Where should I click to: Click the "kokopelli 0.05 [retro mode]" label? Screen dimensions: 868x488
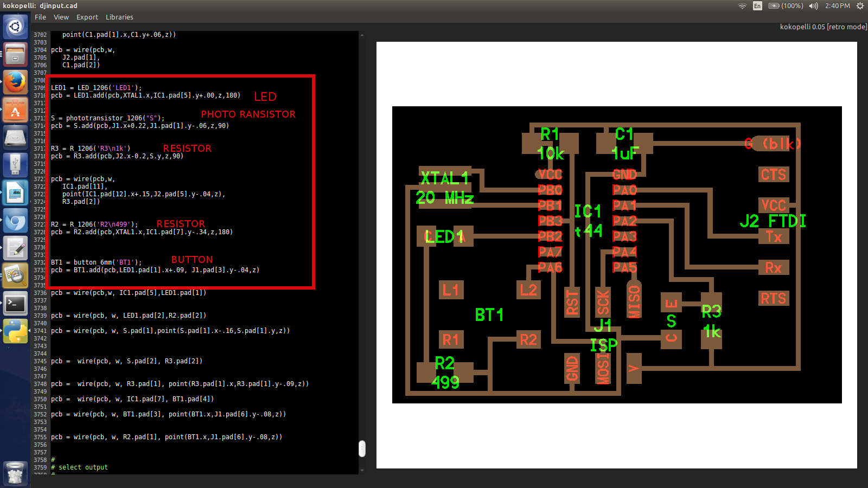(824, 27)
